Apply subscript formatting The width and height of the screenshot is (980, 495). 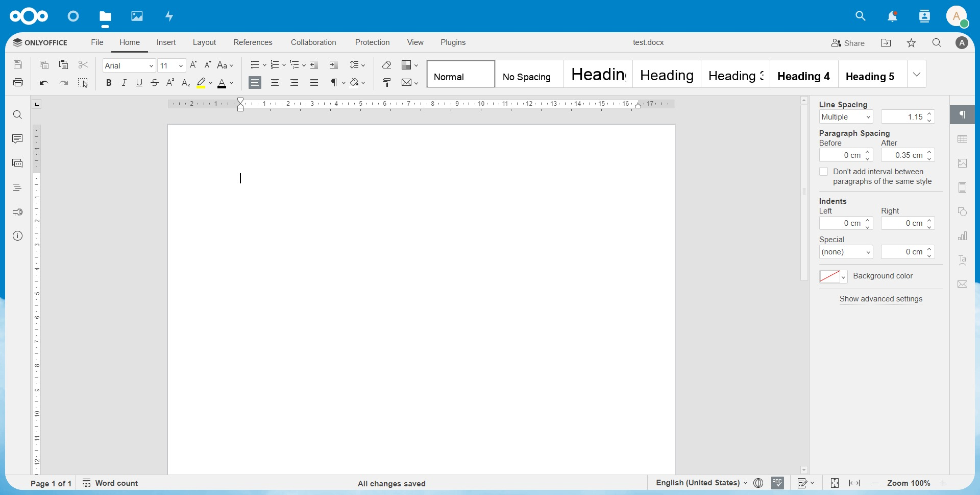186,82
